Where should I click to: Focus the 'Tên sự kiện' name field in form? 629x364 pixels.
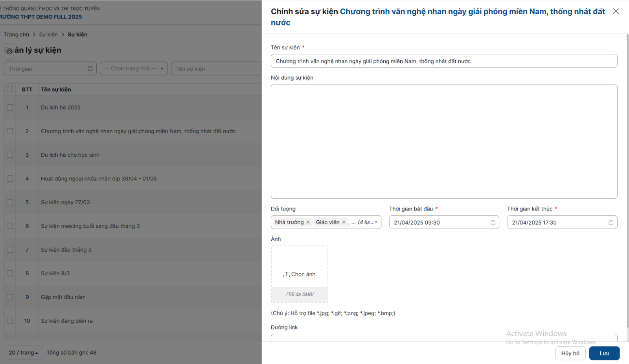(x=444, y=61)
